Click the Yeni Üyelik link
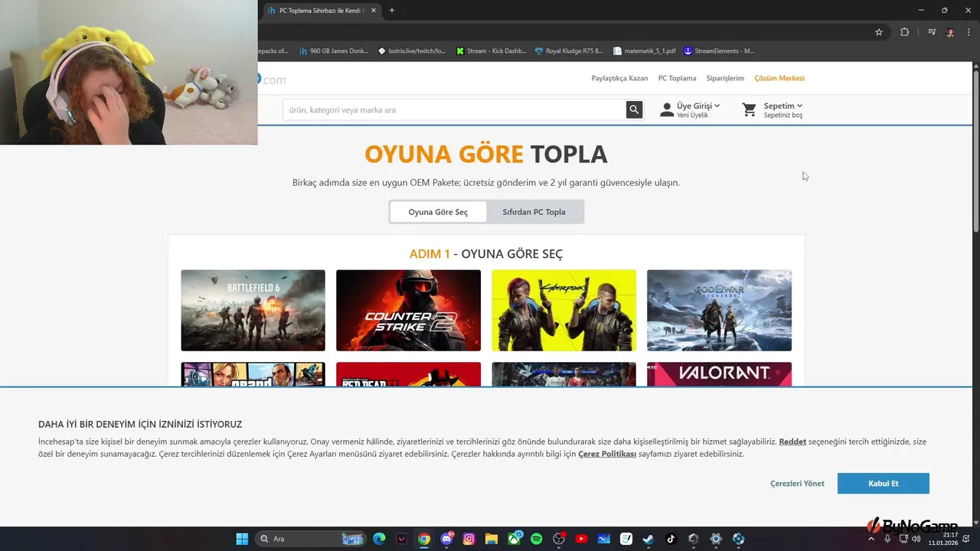Viewport: 980px width, 551px height. [692, 115]
